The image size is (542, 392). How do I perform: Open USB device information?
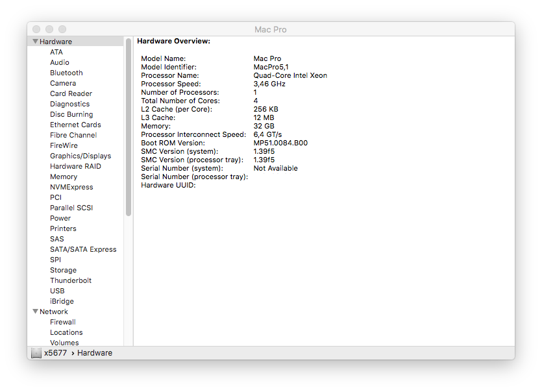(x=57, y=290)
